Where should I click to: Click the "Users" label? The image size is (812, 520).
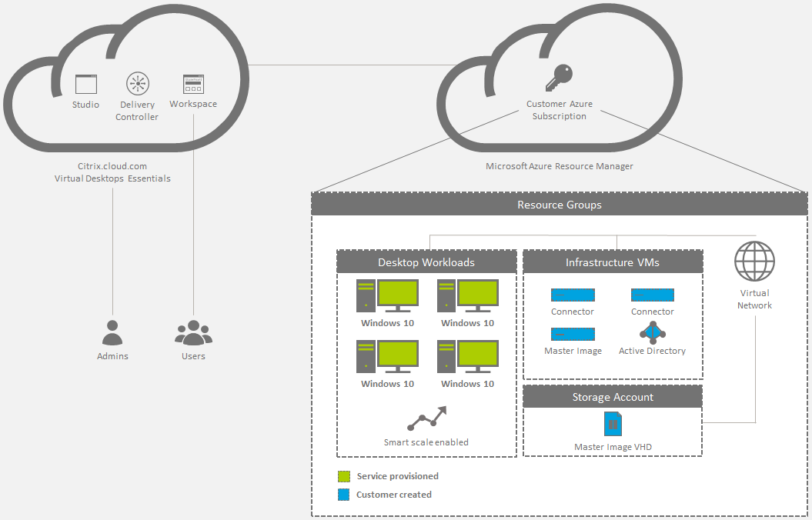193,356
